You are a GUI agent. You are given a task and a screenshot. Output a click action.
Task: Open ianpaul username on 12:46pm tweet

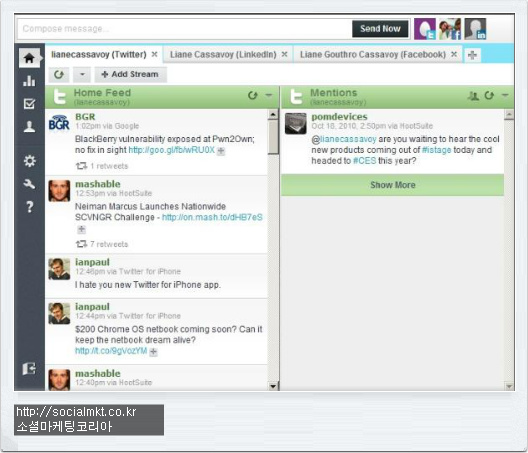point(92,262)
